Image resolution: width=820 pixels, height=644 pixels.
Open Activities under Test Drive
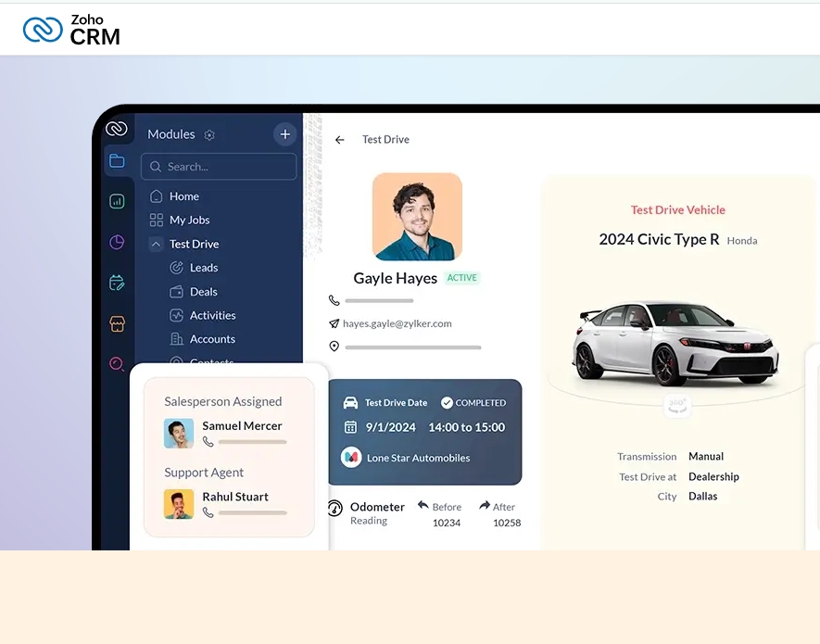[212, 315]
